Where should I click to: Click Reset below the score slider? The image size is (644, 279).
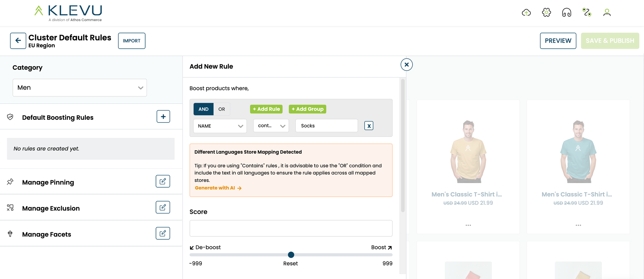pos(290,264)
